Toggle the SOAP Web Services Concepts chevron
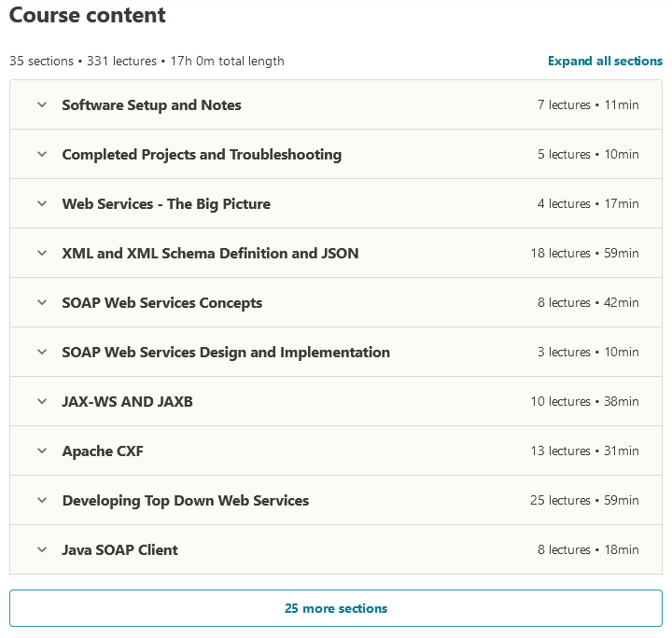Image resolution: width=672 pixels, height=638 pixels. pyautogui.click(x=42, y=302)
